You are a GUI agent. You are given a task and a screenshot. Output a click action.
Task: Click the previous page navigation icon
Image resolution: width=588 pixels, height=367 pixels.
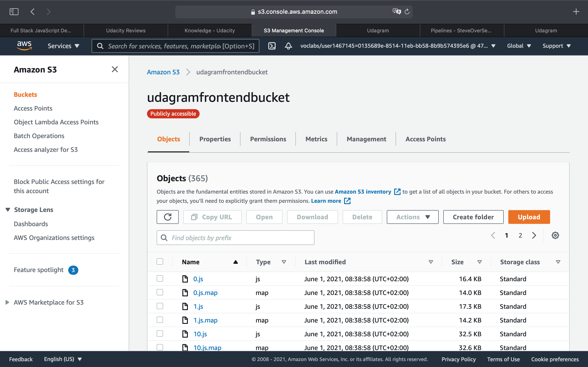pos(493,236)
